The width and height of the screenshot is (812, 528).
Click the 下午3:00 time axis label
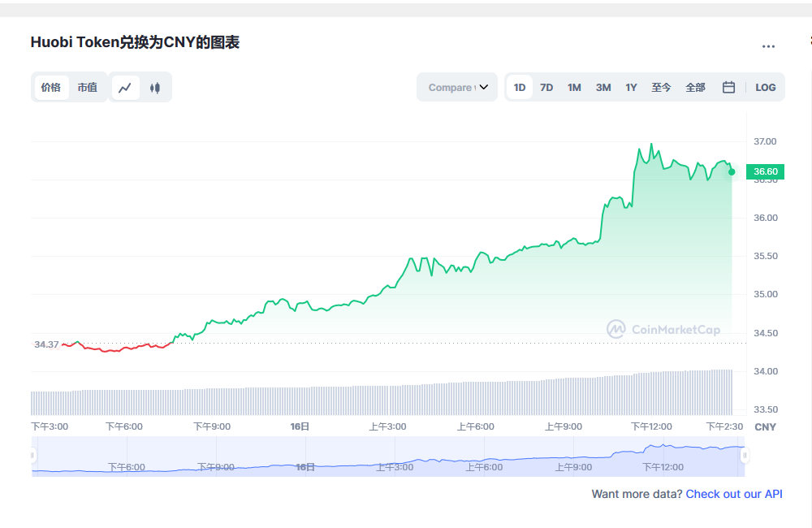pyautogui.click(x=50, y=426)
